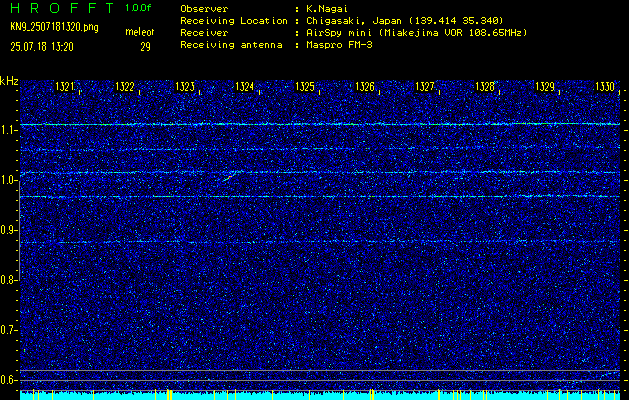Click the Observer label

(204, 9)
